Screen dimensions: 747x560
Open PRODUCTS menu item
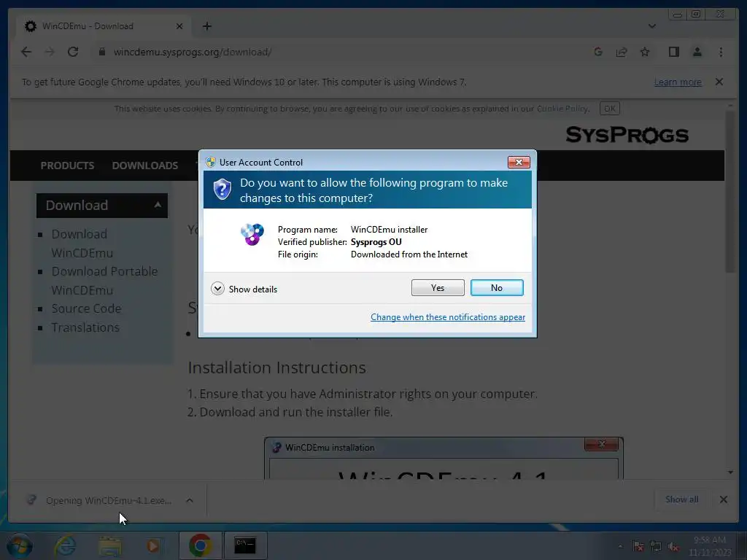pyautogui.click(x=67, y=166)
